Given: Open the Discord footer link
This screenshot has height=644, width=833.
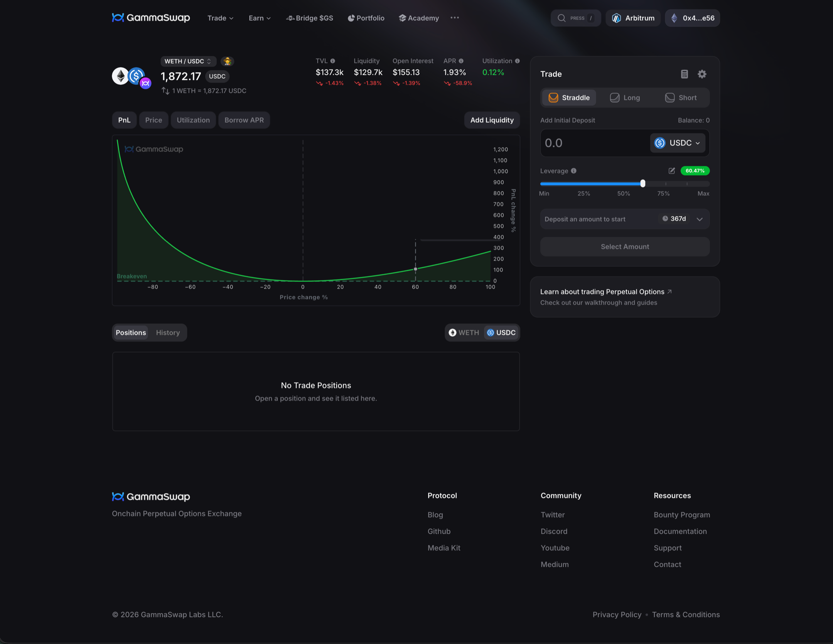Looking at the screenshot, I should point(554,531).
